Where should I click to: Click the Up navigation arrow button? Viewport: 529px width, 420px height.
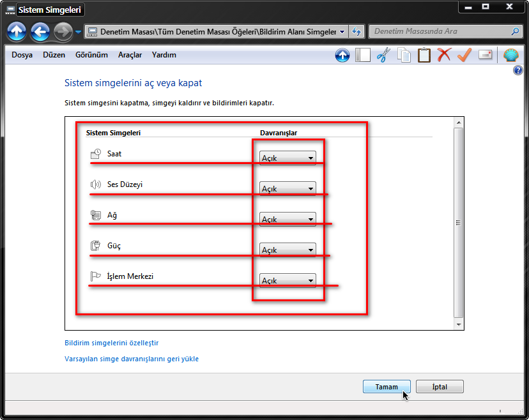tap(17, 32)
